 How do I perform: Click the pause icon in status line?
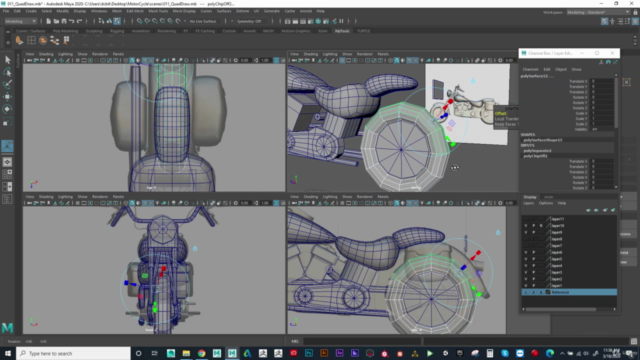(x=341, y=21)
